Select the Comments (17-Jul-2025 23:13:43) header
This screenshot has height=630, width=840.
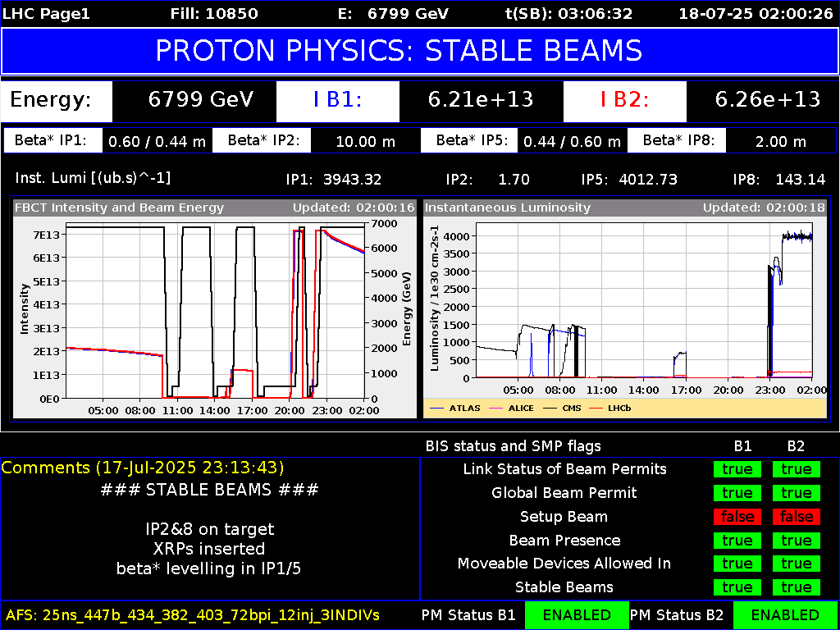click(x=143, y=468)
